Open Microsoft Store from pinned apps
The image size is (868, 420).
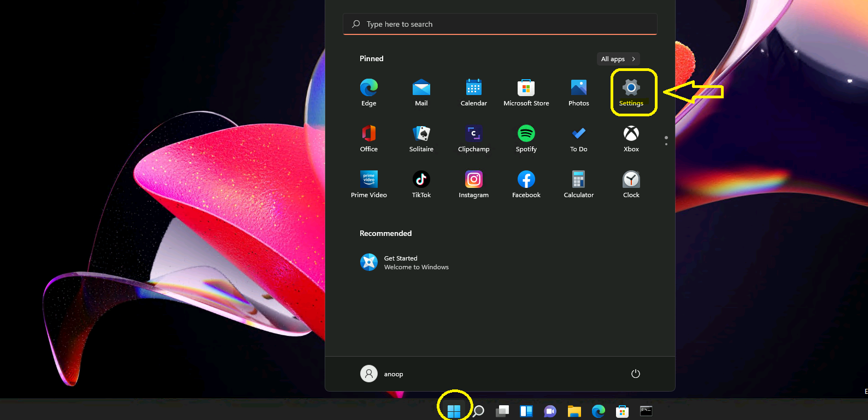click(x=526, y=93)
